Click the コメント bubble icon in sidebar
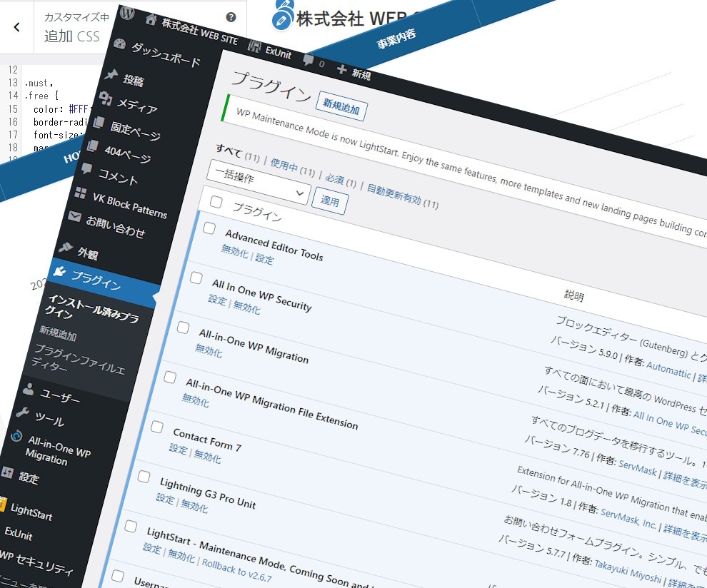707x588 pixels. coord(86,169)
